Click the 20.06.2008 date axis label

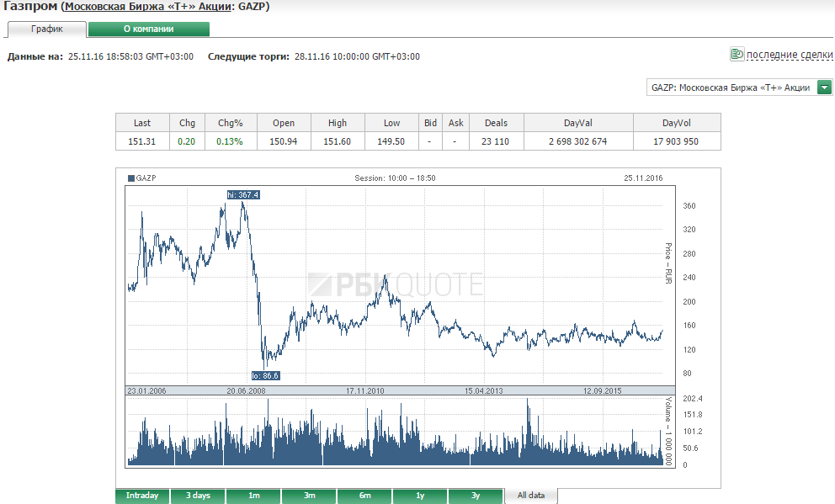[246, 390]
